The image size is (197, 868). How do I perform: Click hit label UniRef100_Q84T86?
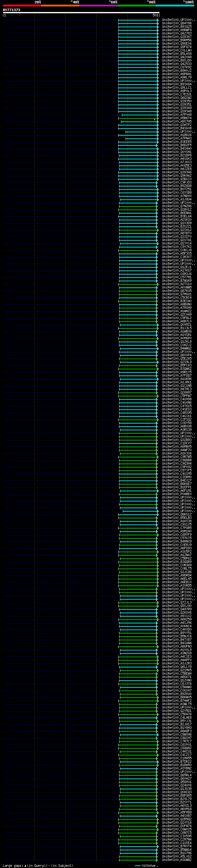click(177, 23)
